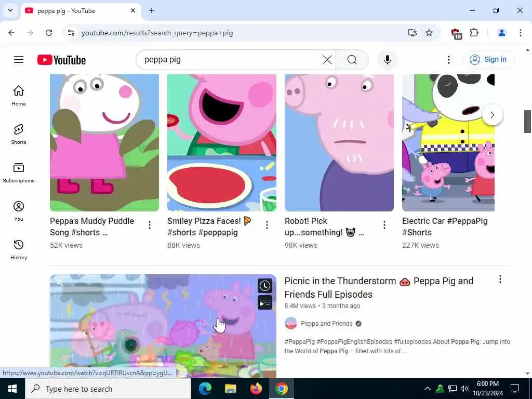The image size is (532, 399).
Task: Open a new browser tab
Action: (x=152, y=10)
